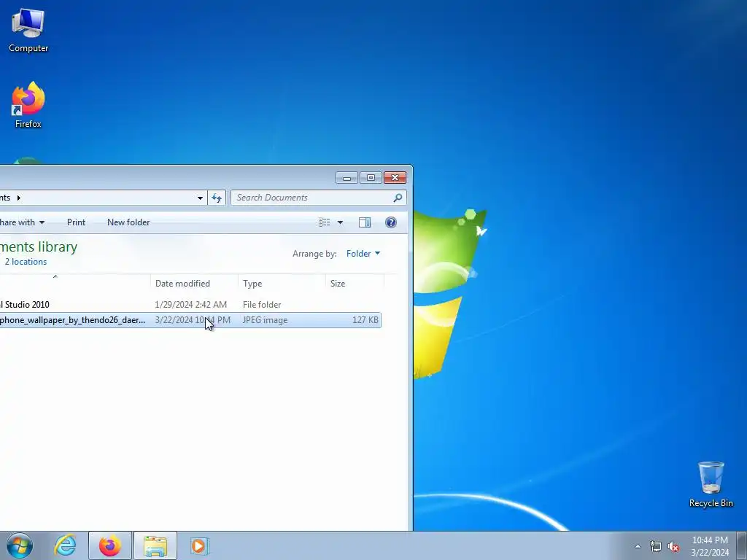
Task: Click the JPEG image type cell
Action: [x=265, y=320]
